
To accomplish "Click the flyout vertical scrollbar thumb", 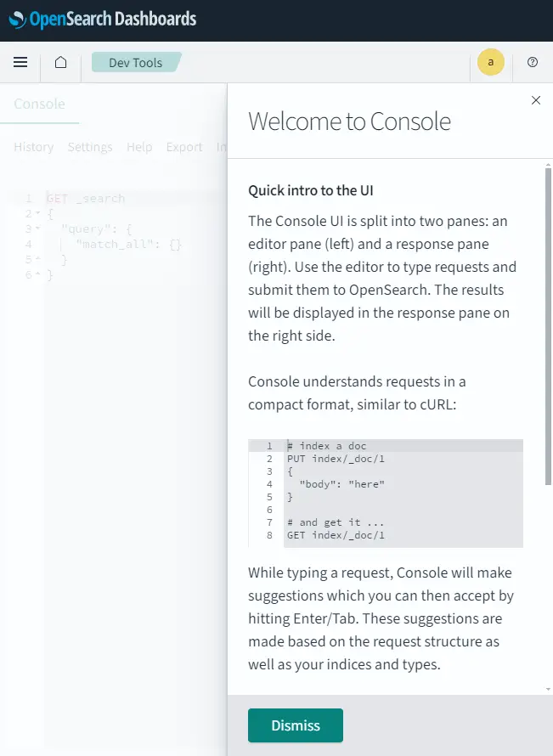I will [548, 326].
